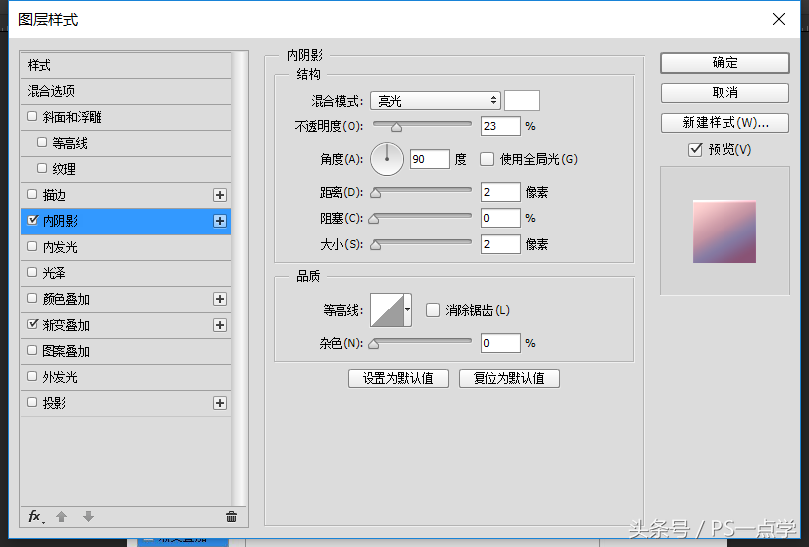
Task: Click 不透明度 slider handle
Action: (396, 127)
